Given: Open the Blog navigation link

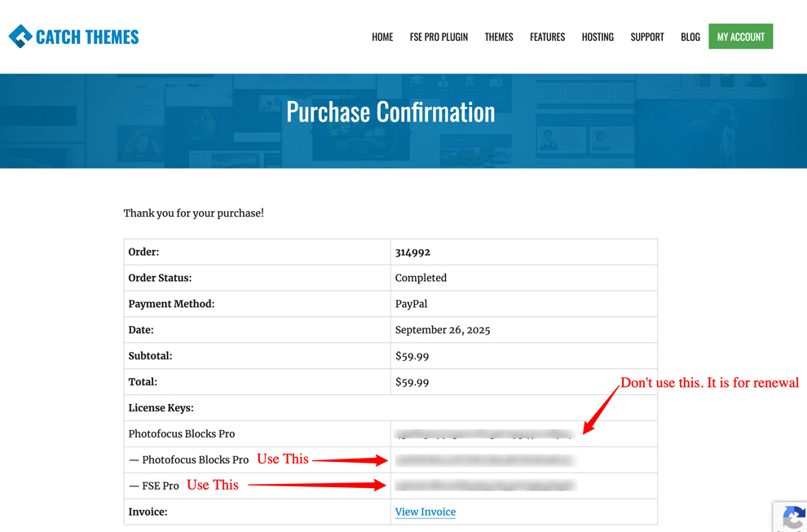Looking at the screenshot, I should pyautogui.click(x=690, y=37).
